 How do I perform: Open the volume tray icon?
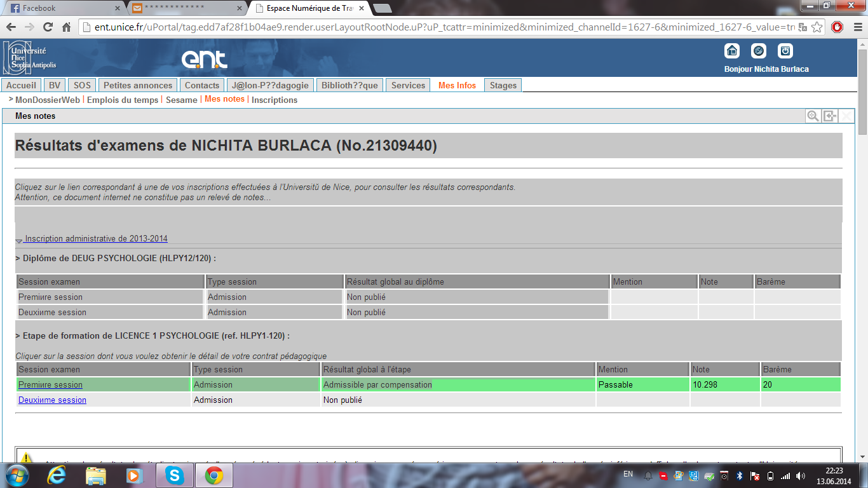coord(801,475)
